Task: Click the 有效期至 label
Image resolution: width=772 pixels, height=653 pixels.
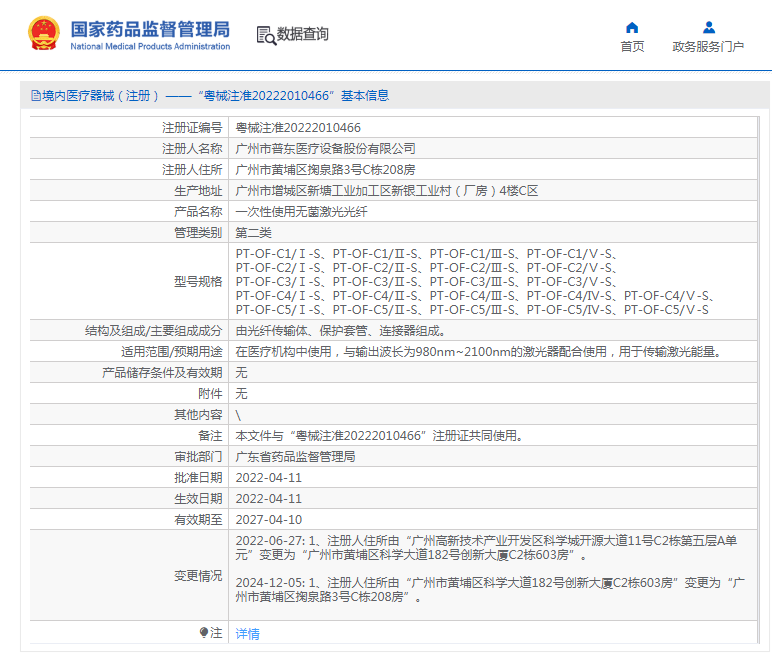Action: [198, 520]
